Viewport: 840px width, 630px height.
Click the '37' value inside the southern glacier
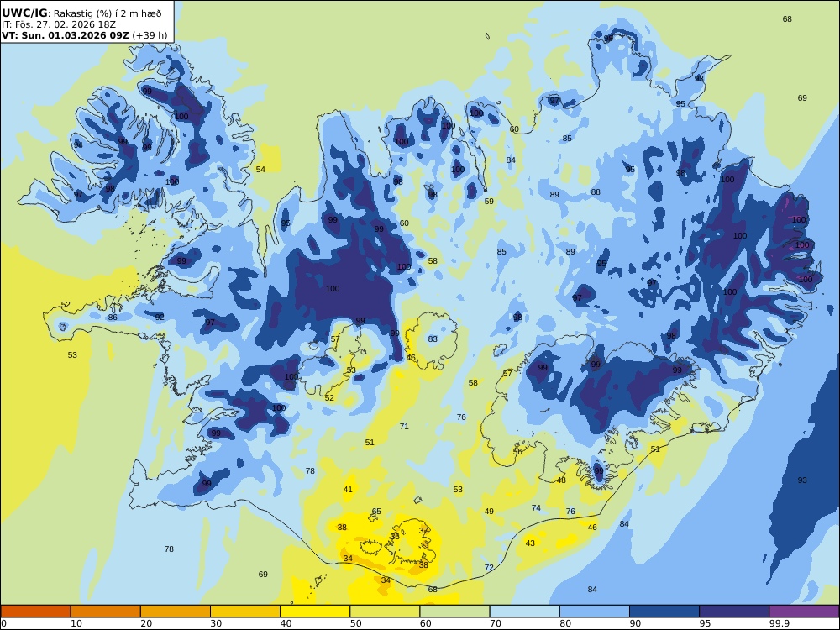423,530
